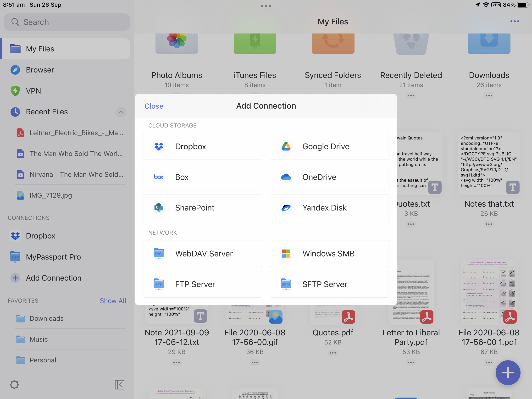
Task: Tap the VPN status bar badge
Action: [x=496, y=5]
